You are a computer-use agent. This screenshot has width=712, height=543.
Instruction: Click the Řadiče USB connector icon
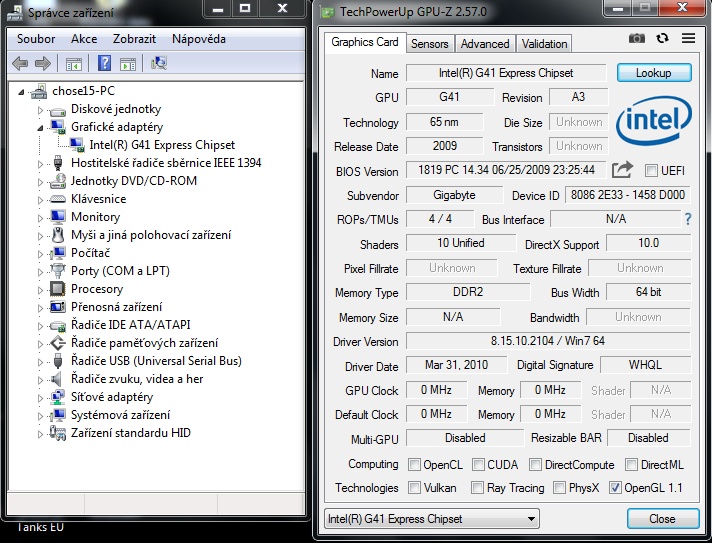click(57, 361)
